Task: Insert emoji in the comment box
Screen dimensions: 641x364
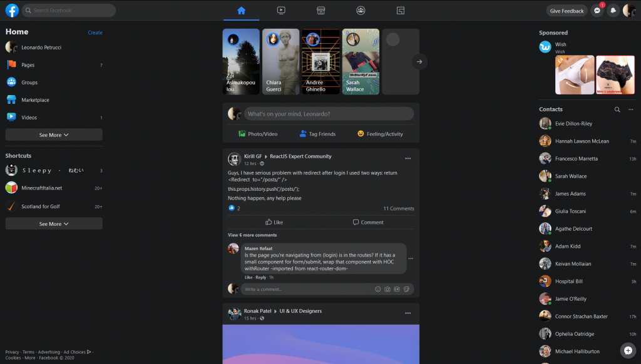Action: coord(377,290)
